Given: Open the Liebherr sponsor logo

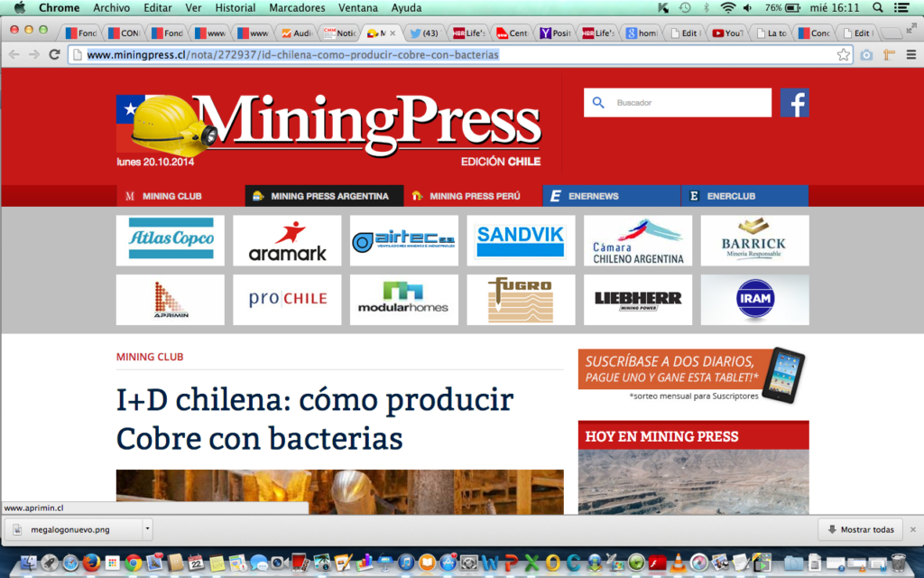Looking at the screenshot, I should 637,300.
